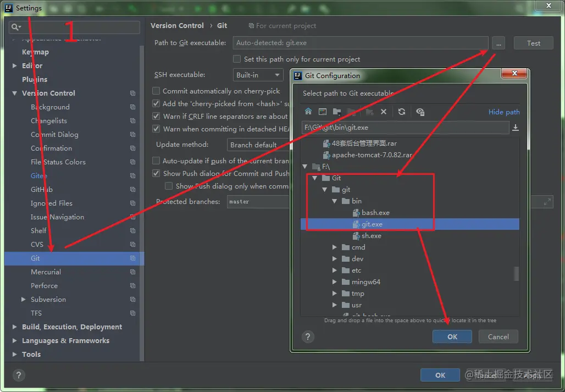Viewport: 565px width, 392px height.
Task: Select sh.exe in the file tree
Action: 371,236
